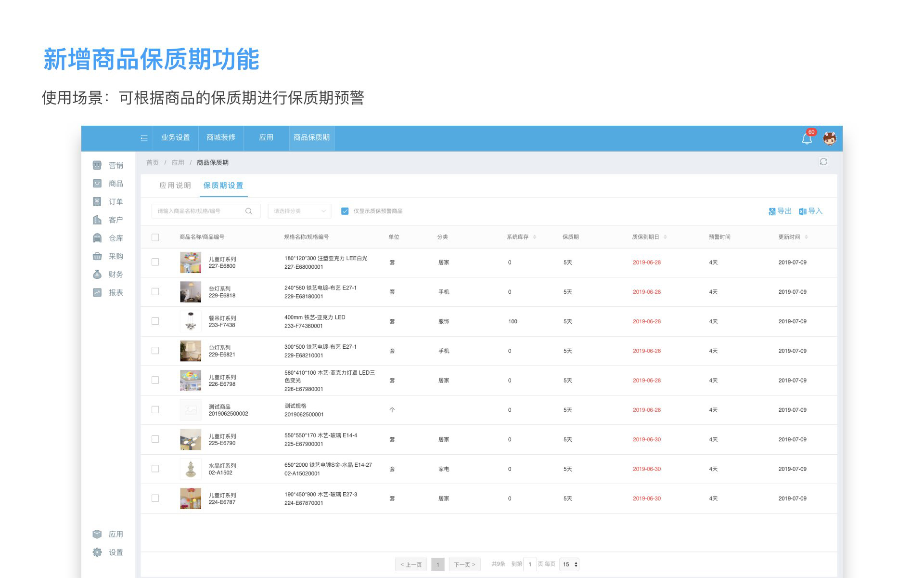
Task: Expand the 请选择分类 category dropdown
Action: 299,211
